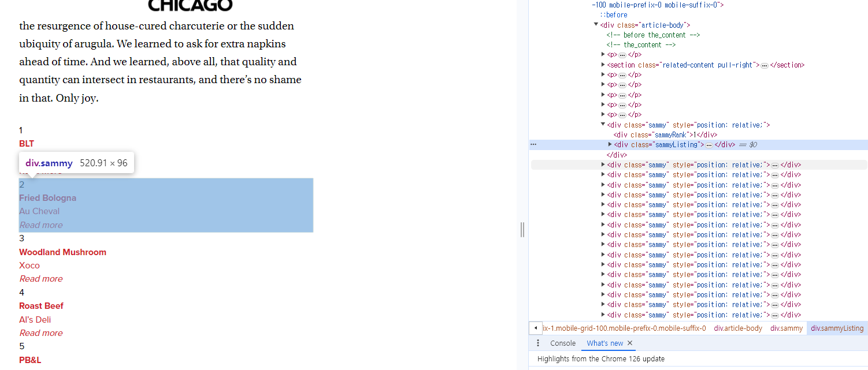Click the rank number 3 on page
This screenshot has height=370, width=868.
[x=22, y=238]
